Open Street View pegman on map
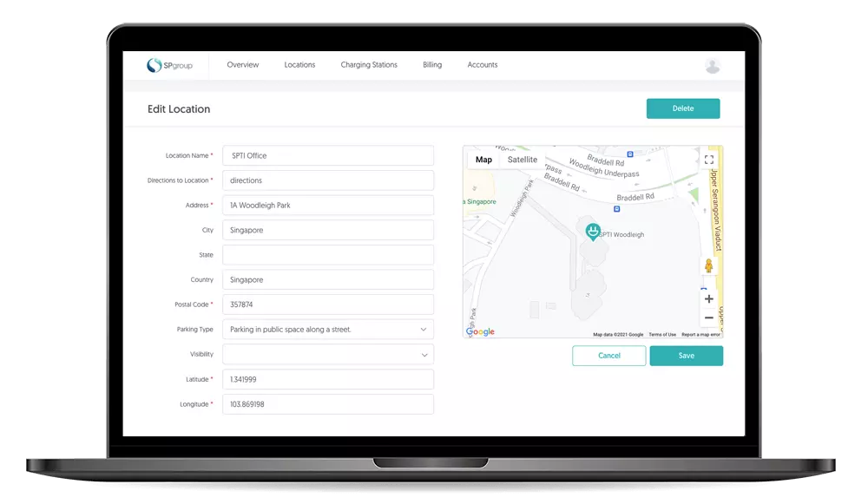Viewport: 868px width, 504px height. (x=708, y=265)
